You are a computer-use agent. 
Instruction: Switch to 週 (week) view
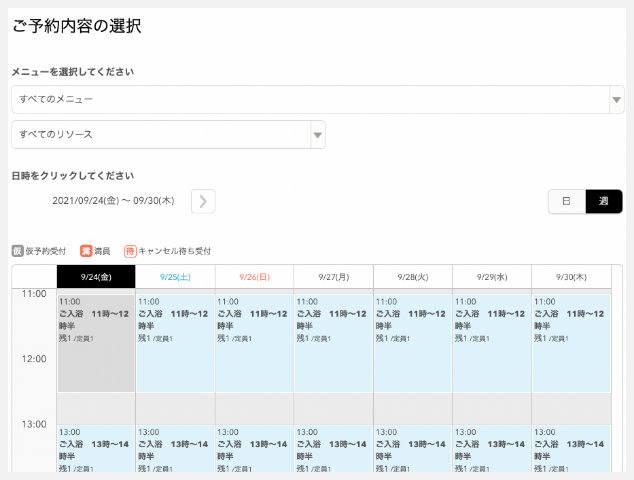604,201
